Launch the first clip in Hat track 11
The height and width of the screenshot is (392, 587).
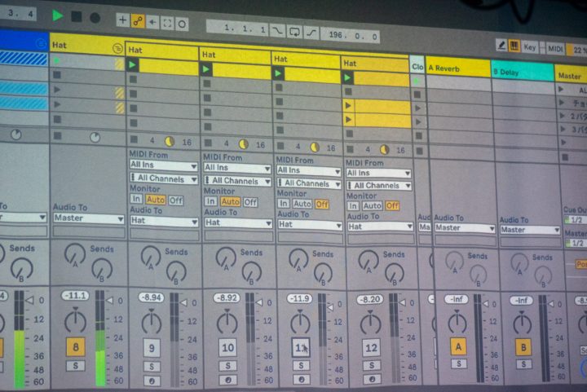tap(278, 73)
